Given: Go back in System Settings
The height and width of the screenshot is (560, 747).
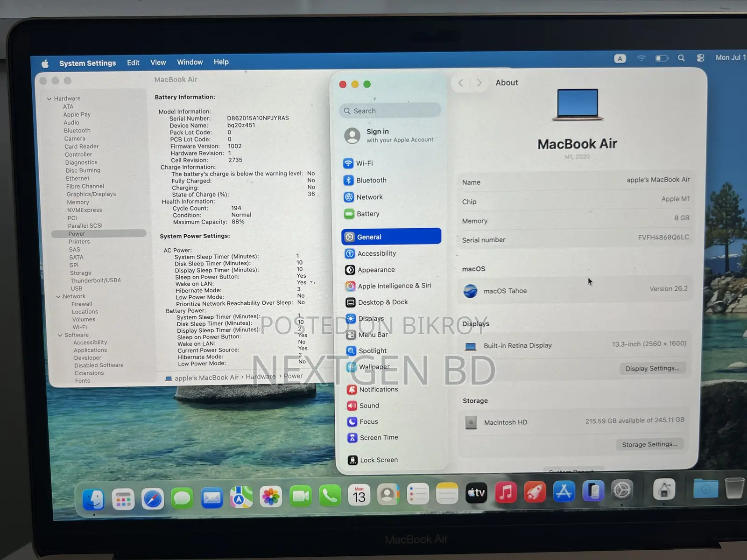Looking at the screenshot, I should (461, 83).
